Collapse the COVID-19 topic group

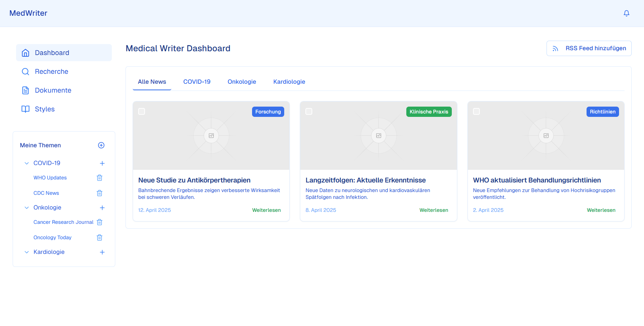pyautogui.click(x=27, y=163)
